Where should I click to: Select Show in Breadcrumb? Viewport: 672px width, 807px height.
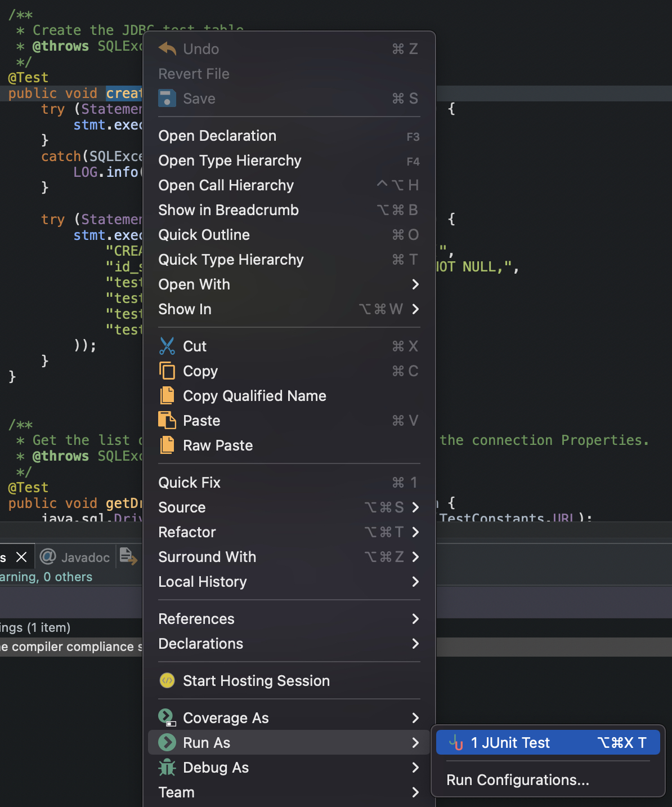(289, 210)
